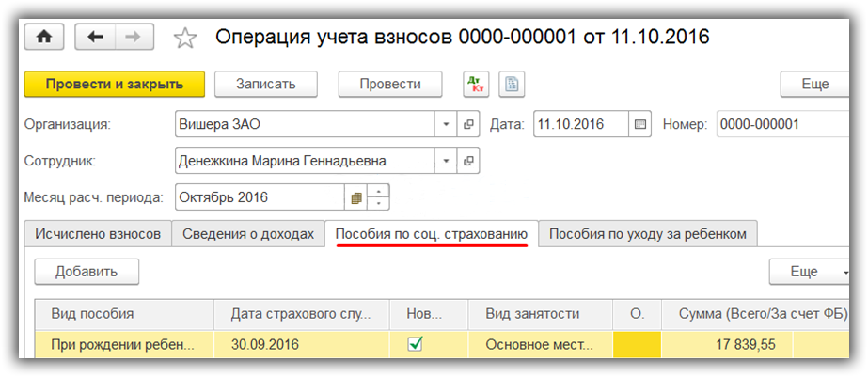This screenshot has height=377, width=868.
Task: Open the document report icon
Action: coord(512,85)
